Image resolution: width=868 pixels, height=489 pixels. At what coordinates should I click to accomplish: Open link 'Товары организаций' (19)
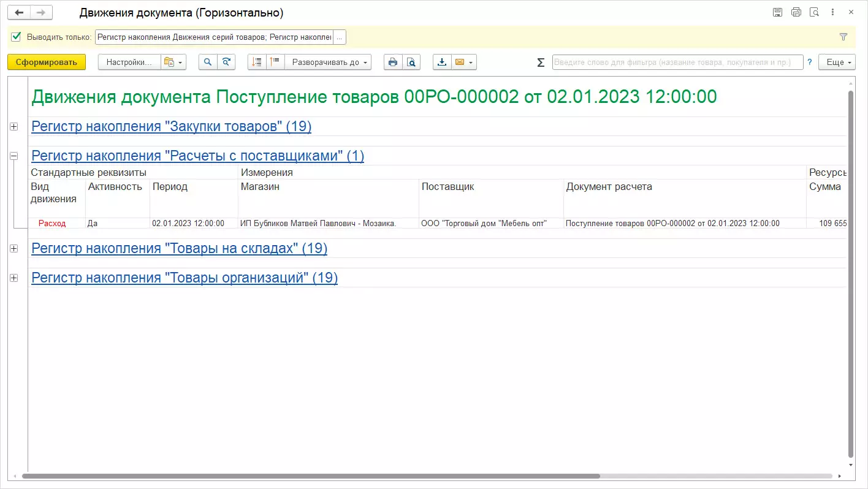185,278
